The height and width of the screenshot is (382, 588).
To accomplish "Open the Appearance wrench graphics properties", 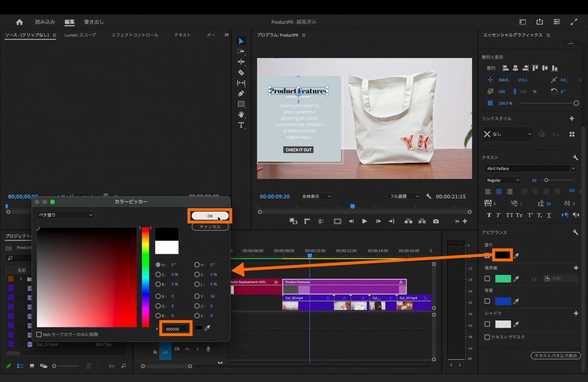I will 575,232.
